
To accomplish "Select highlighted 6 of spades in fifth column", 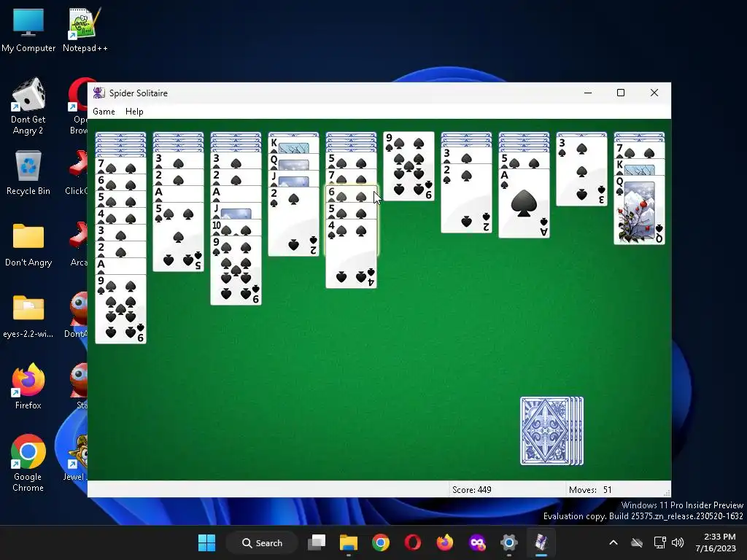I will point(351,194).
